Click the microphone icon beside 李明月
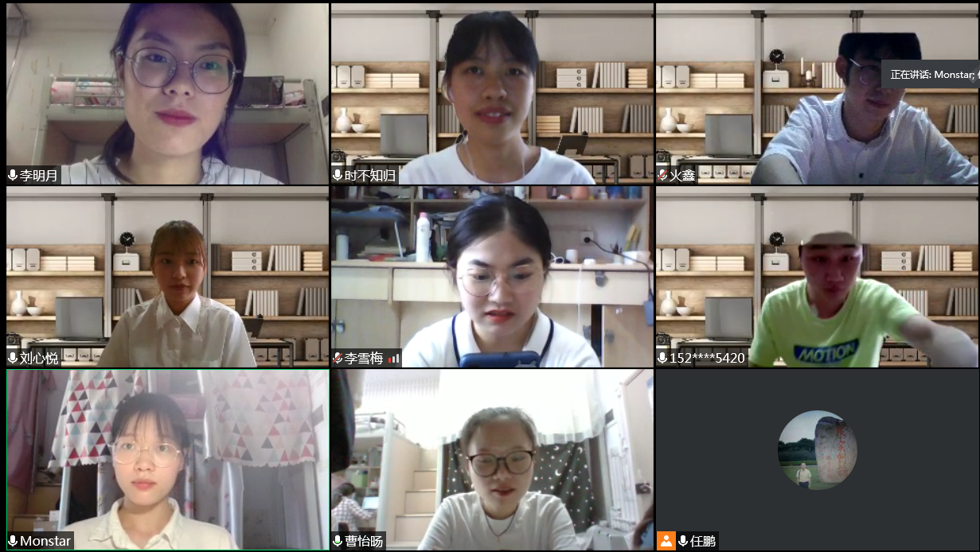 coord(13,176)
